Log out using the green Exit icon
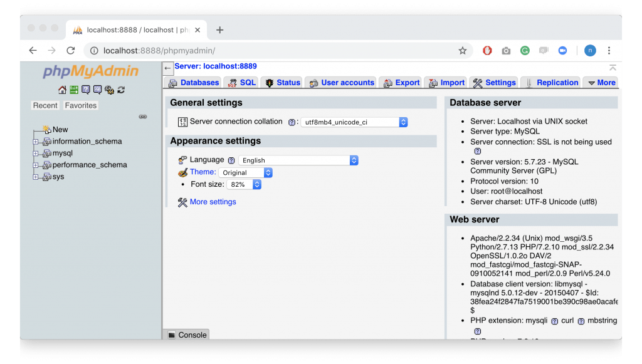642x364 pixels. [x=74, y=90]
